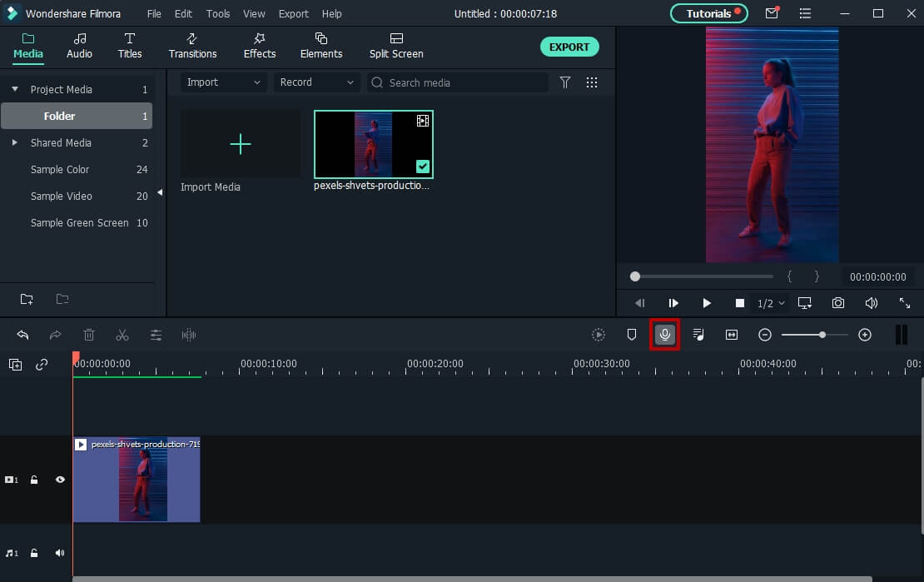Lock audio track 1

click(34, 553)
